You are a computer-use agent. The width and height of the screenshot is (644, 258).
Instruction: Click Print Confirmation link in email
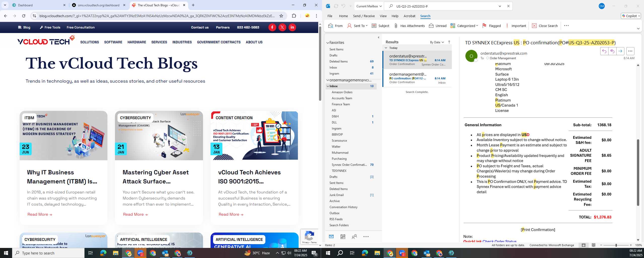[x=538, y=230]
